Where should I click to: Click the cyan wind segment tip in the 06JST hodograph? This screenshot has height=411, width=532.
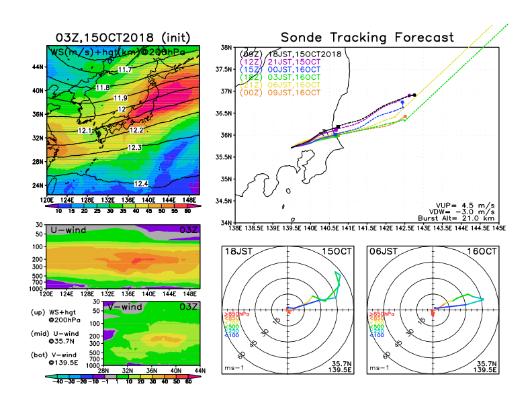tap(482, 299)
